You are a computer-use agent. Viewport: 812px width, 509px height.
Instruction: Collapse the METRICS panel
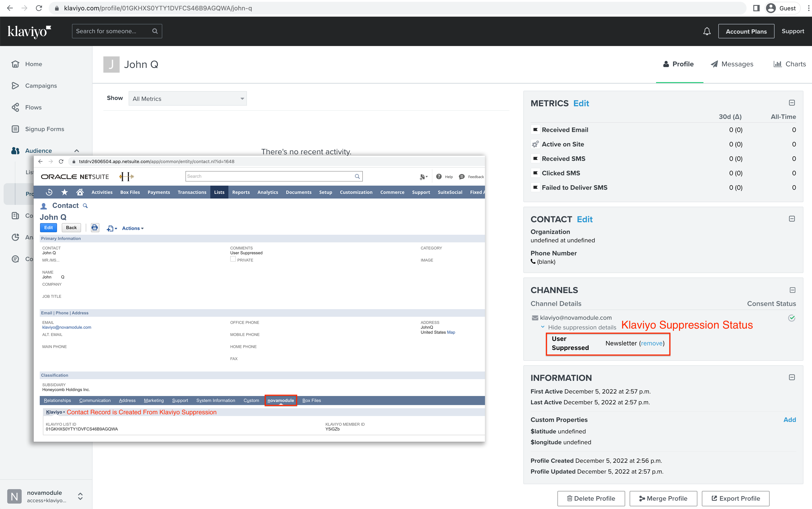(x=792, y=103)
